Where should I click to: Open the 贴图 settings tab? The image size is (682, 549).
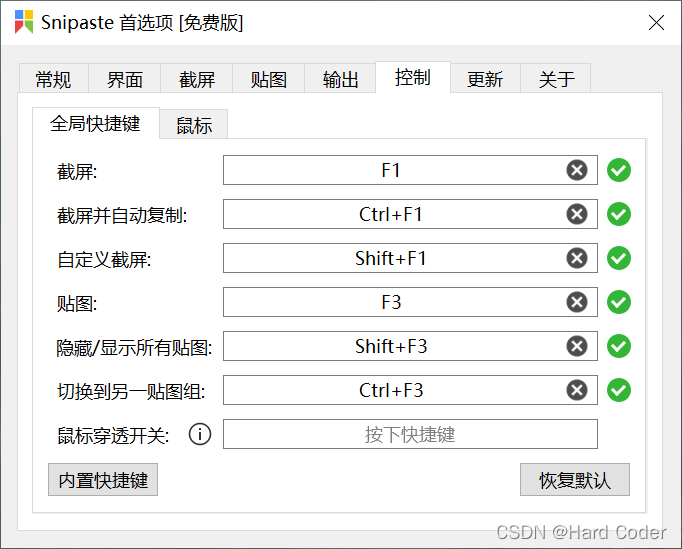click(268, 79)
